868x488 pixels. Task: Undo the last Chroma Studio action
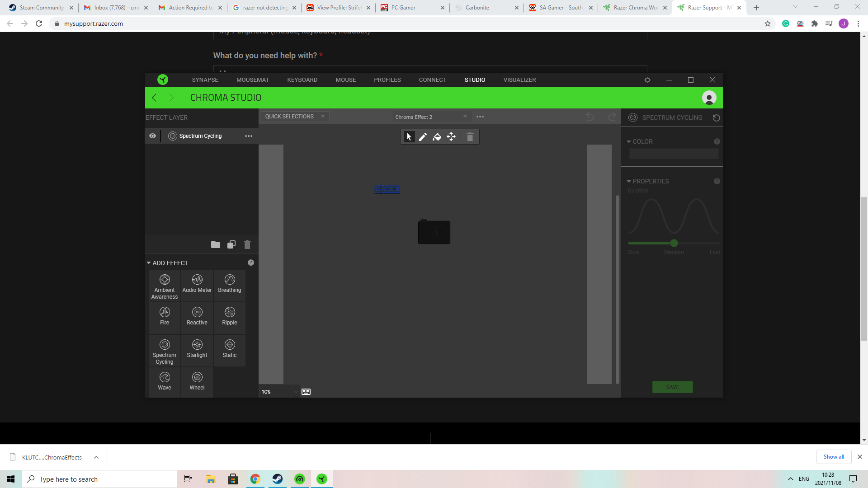[590, 117]
